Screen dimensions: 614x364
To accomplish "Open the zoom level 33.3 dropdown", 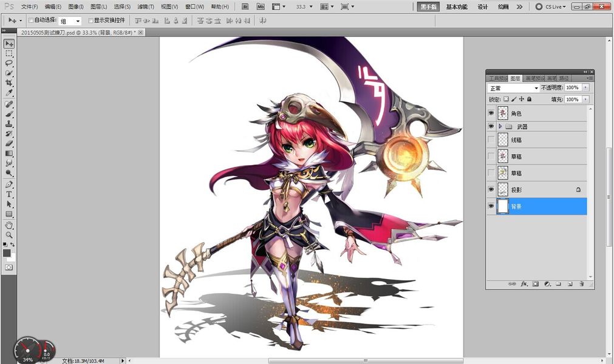I will pos(311,7).
